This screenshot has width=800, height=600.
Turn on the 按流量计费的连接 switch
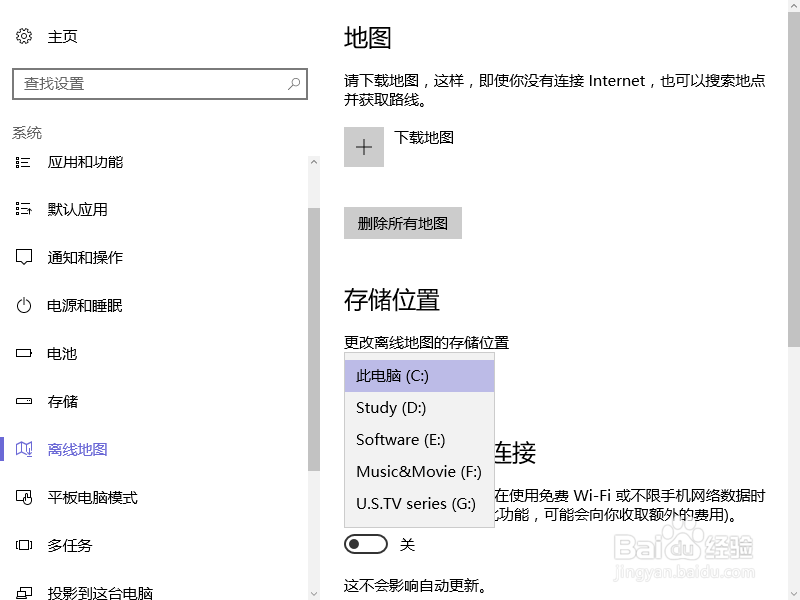tap(365, 543)
